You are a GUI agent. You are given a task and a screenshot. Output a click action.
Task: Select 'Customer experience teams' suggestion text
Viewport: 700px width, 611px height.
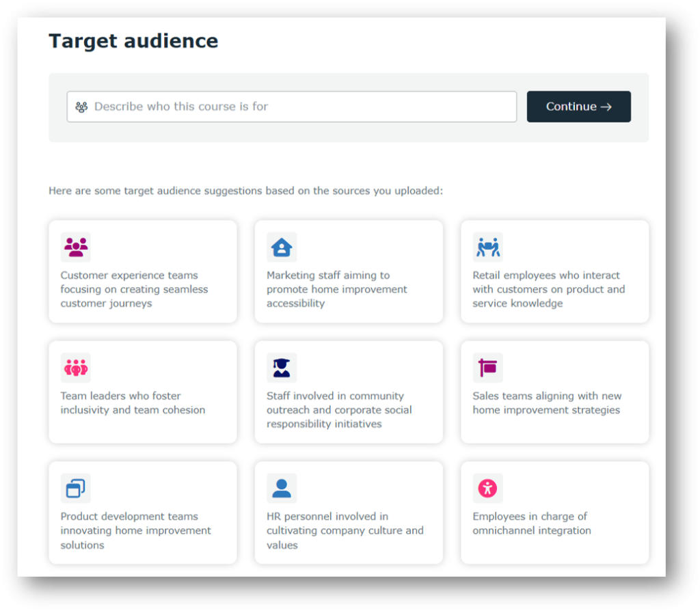click(134, 289)
